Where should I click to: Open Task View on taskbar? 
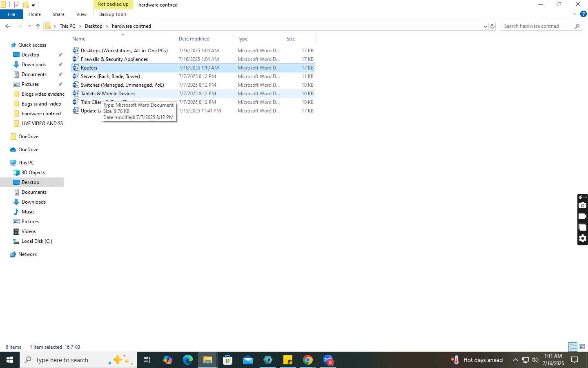(x=147, y=360)
